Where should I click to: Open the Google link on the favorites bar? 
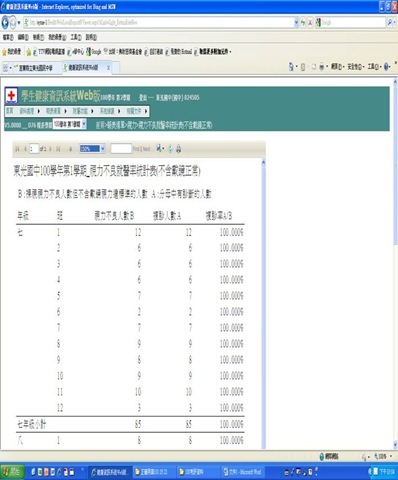pos(94,52)
